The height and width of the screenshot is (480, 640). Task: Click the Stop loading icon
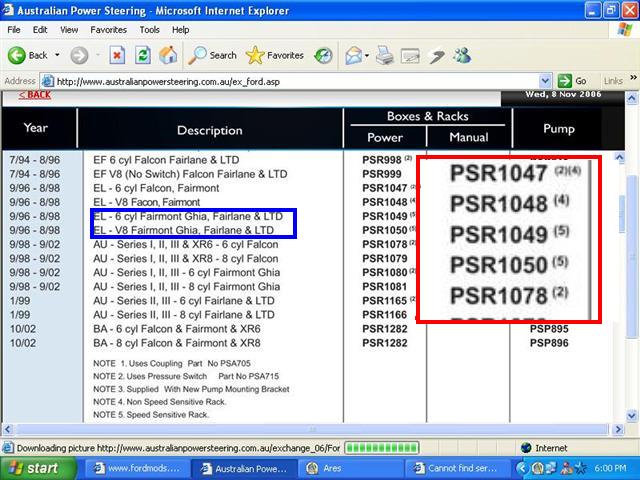point(117,55)
